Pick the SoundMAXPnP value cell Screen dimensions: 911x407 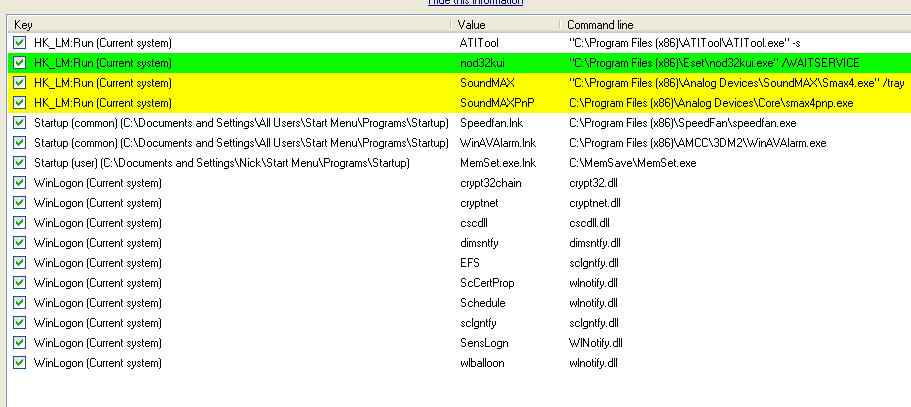coord(497,103)
